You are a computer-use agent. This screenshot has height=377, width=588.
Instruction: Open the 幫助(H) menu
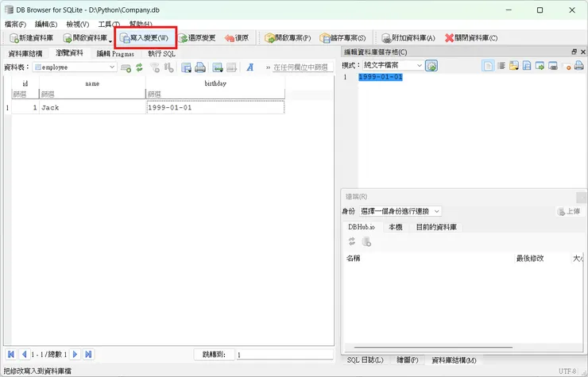pyautogui.click(x=141, y=25)
